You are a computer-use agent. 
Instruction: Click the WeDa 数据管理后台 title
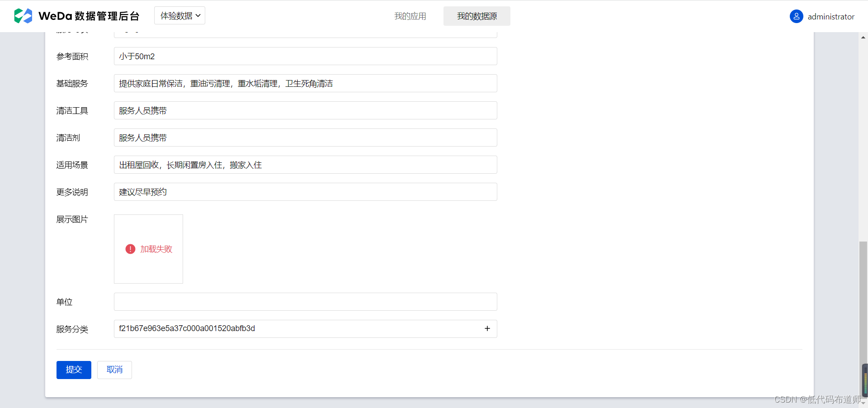click(89, 16)
